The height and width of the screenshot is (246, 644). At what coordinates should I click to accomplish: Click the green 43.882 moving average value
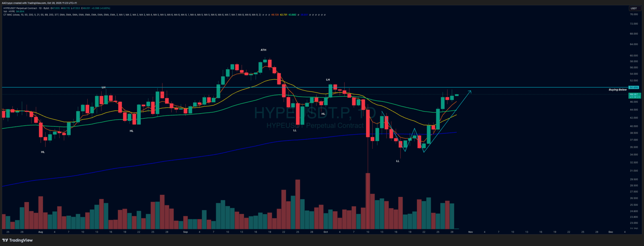[x=293, y=15]
